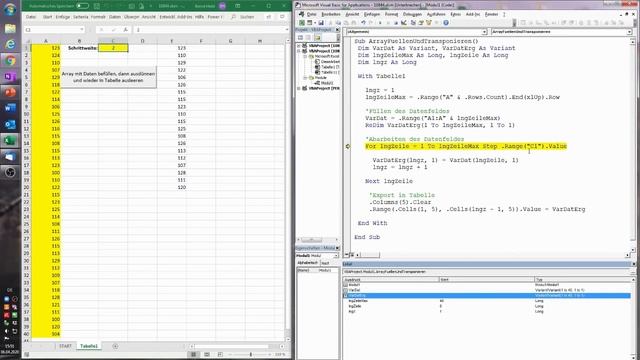Screen dimensions: 640x360
Task: Open the Project Explorer via its toolbar icon
Action: coord(413,23)
